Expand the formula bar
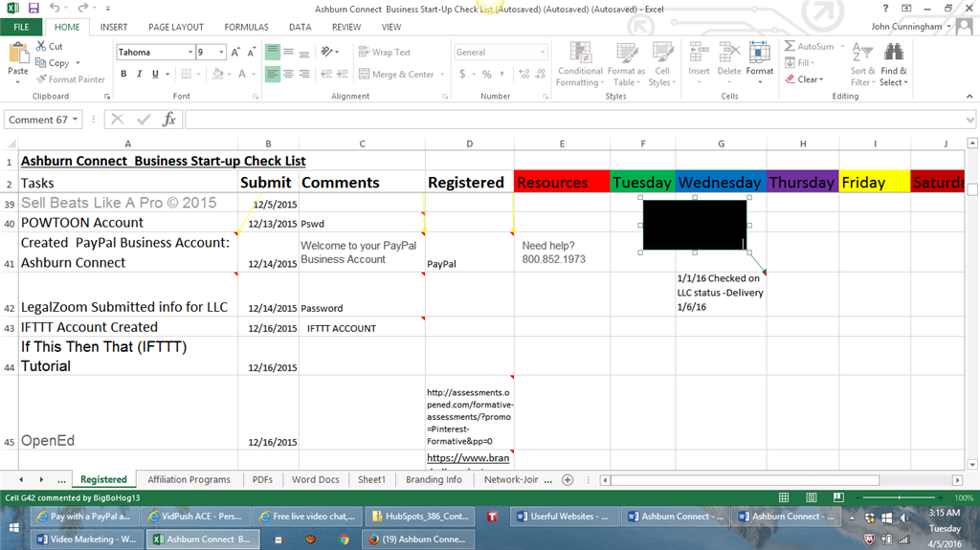980x550 pixels. pyautogui.click(x=970, y=120)
